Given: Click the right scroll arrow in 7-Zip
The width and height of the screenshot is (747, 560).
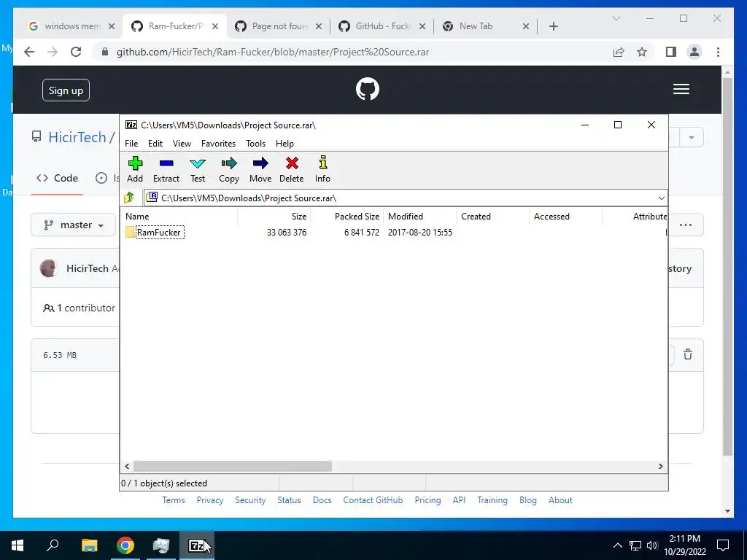Looking at the screenshot, I should point(660,466).
